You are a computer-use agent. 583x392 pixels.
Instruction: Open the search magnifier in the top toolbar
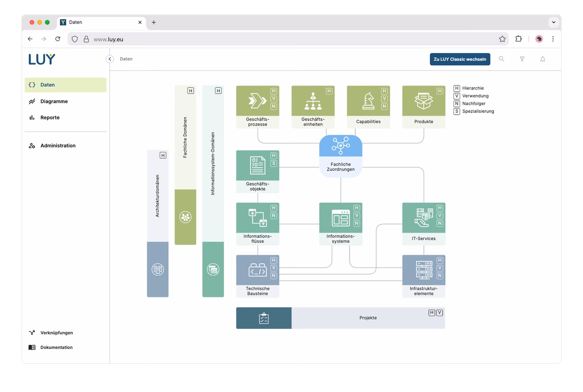coord(501,59)
